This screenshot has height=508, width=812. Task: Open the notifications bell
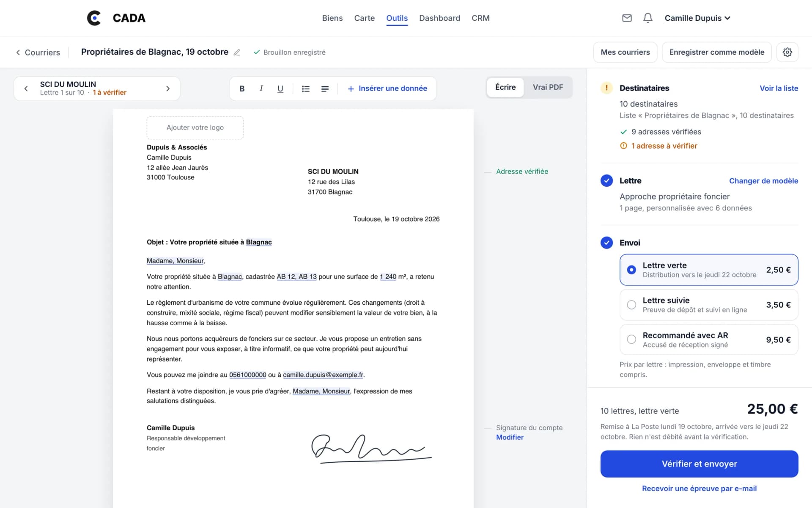coord(647,18)
